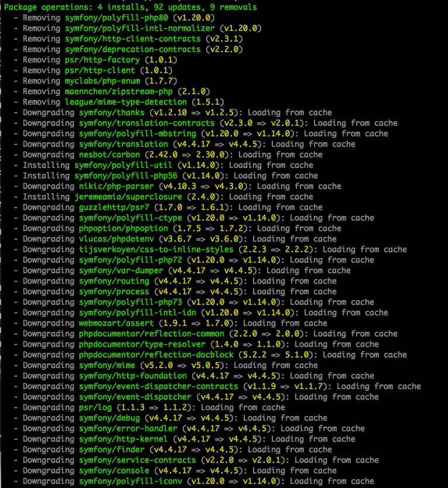Viewport: 448px width, 488px height.
Task: Click version range 'v4.10.3 => v4.3.0'
Action: (x=203, y=186)
